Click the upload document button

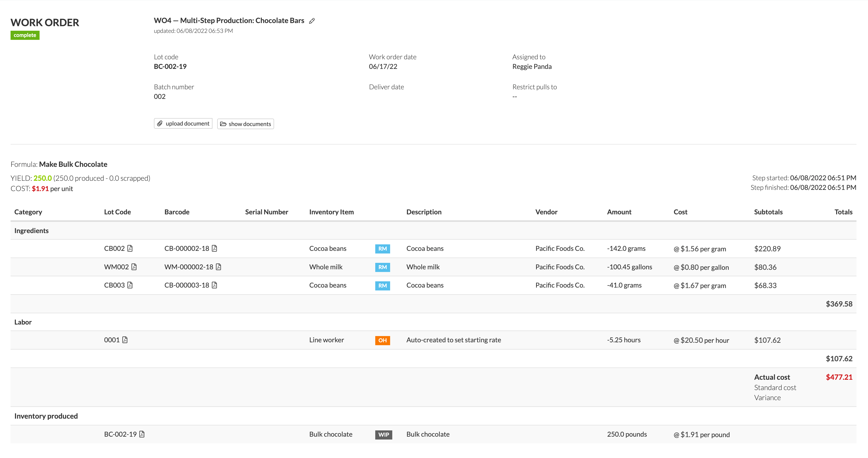click(183, 123)
